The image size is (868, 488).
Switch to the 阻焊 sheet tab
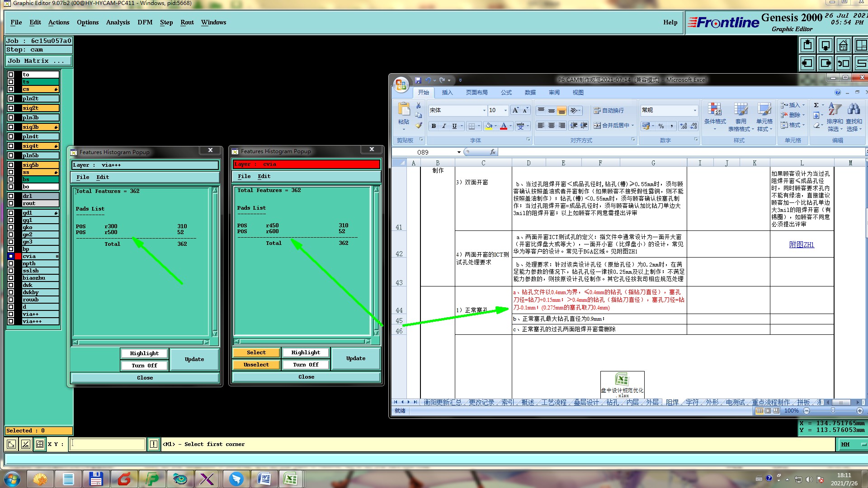tap(672, 402)
